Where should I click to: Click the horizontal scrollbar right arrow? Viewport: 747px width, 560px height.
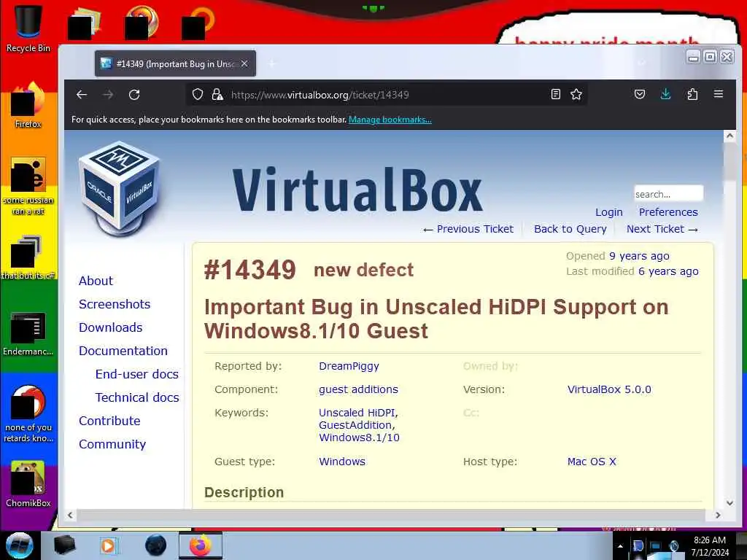pos(718,515)
